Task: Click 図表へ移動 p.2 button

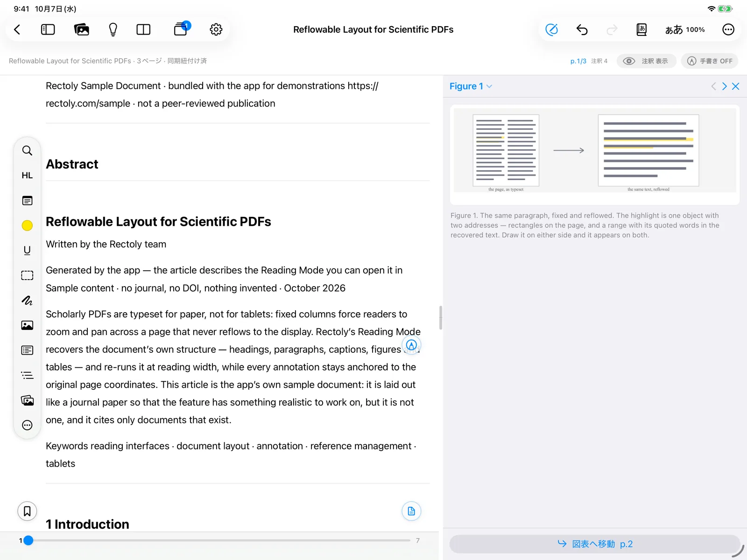Action: tap(595, 544)
